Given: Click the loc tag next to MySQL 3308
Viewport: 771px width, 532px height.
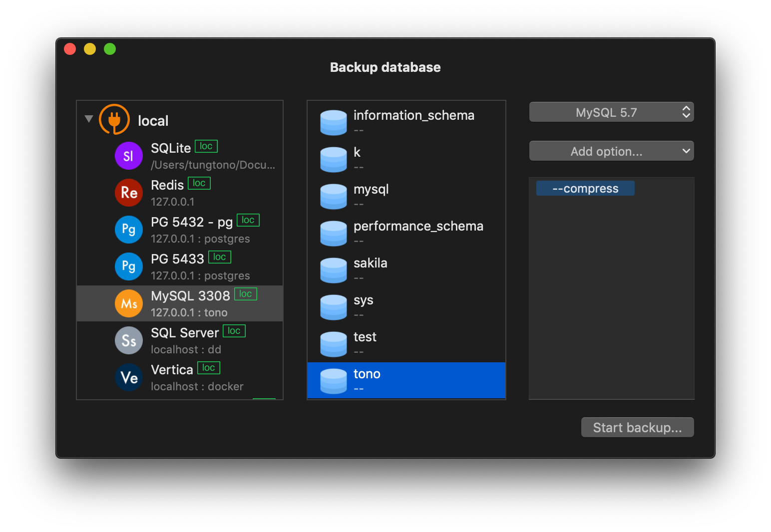Looking at the screenshot, I should 246,294.
